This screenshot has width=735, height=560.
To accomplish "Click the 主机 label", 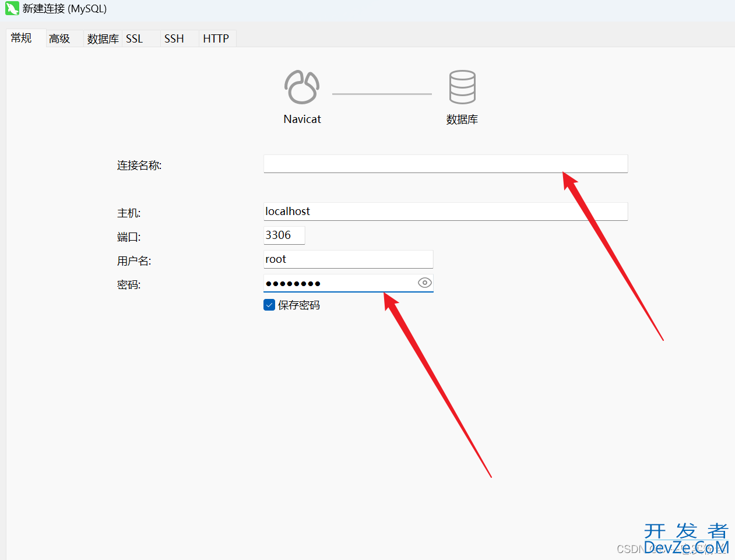I will tap(129, 213).
